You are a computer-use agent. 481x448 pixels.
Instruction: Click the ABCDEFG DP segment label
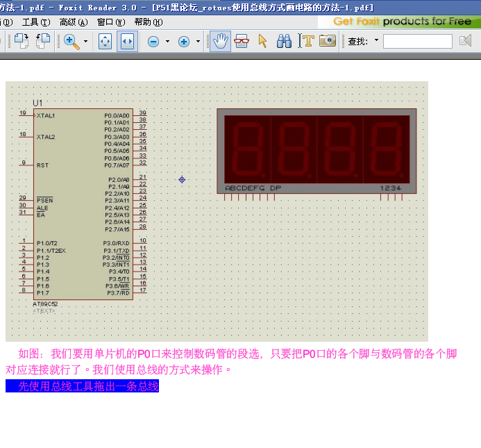coord(253,188)
